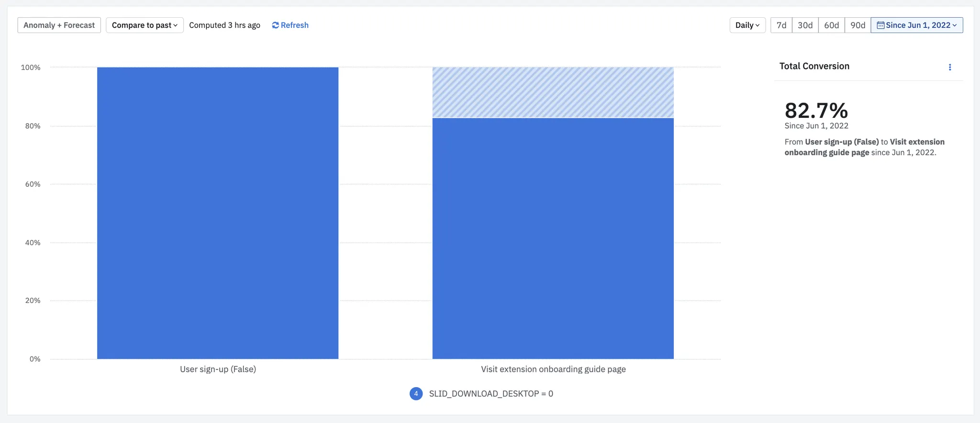Toggle Anomaly + Forecast mode
Viewport: 980px width, 423px height.
[x=59, y=25]
